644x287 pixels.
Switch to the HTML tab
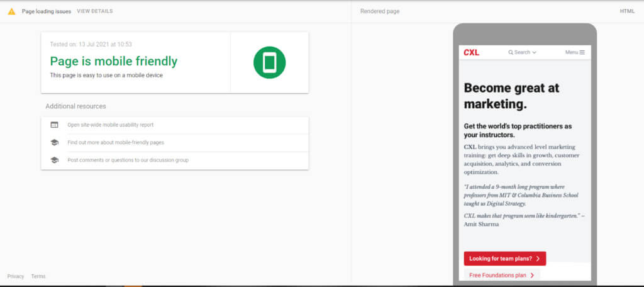point(627,11)
